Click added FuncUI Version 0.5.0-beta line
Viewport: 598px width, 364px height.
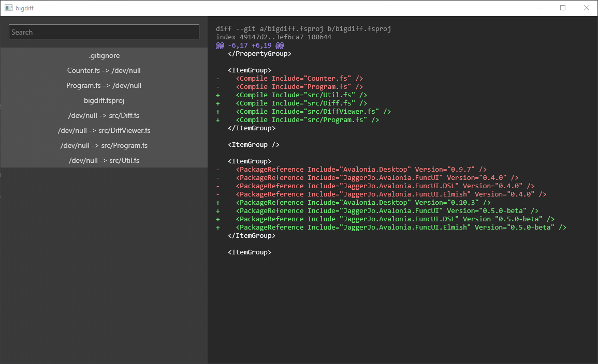(x=377, y=211)
